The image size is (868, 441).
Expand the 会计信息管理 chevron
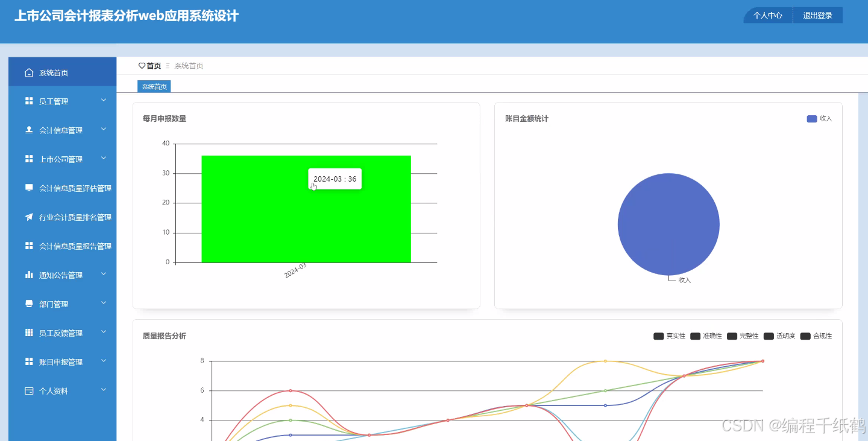click(x=104, y=130)
